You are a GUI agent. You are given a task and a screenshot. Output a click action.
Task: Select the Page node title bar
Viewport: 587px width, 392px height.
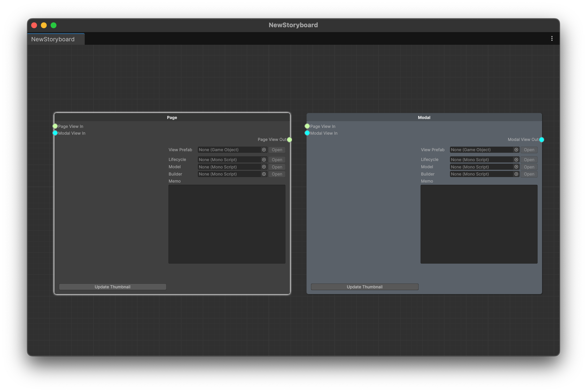pyautogui.click(x=172, y=117)
